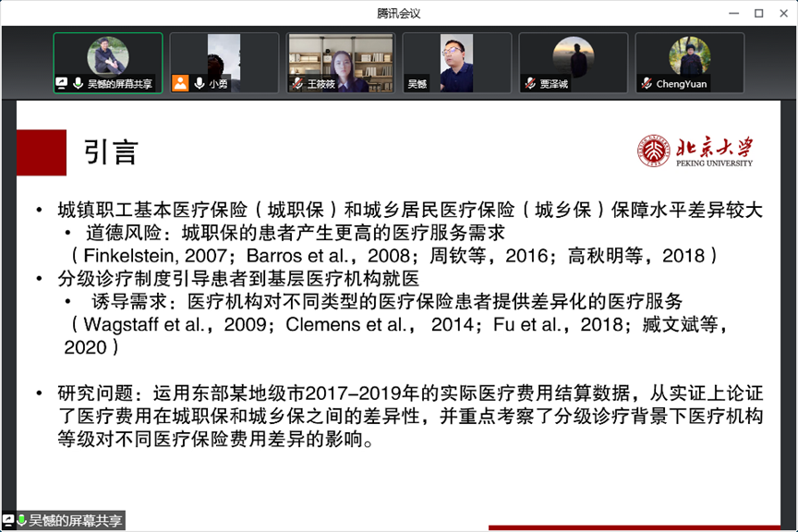Click 王筱筱's muted microphone icon

[x=297, y=83]
